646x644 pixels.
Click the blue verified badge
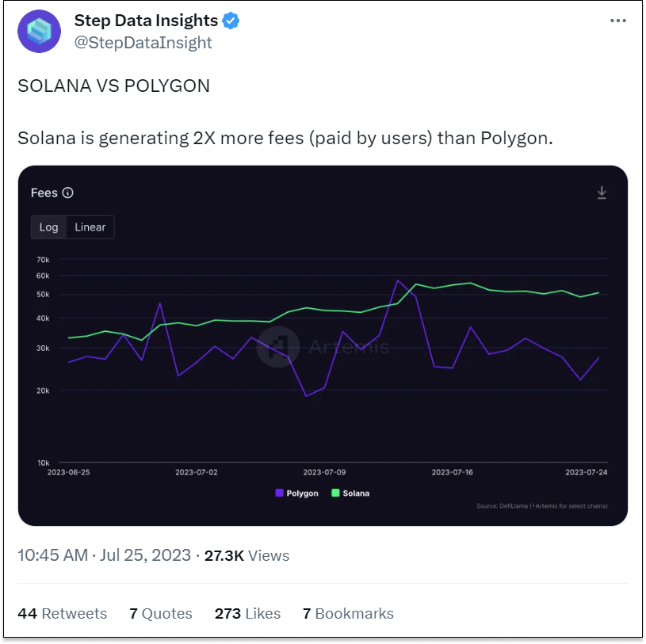(231, 21)
